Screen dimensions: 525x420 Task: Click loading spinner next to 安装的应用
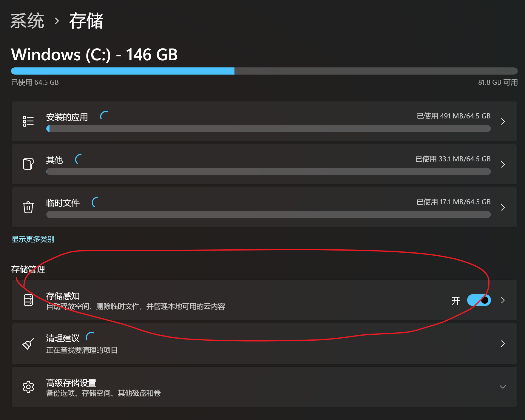tap(104, 116)
